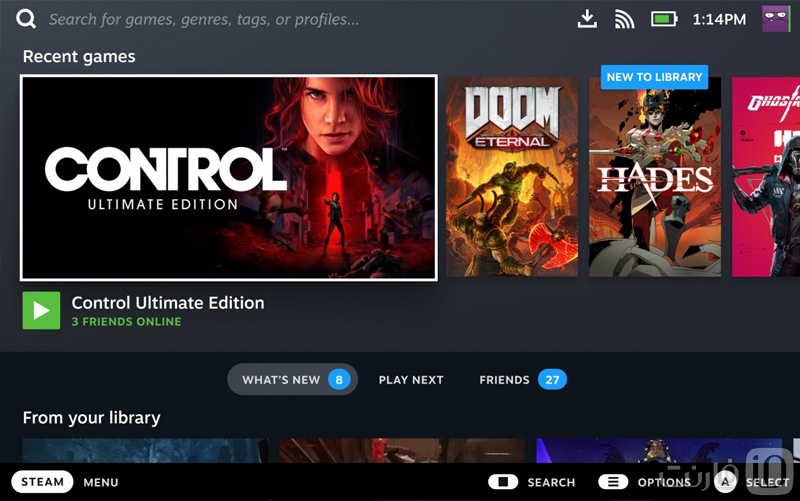Image resolution: width=800 pixels, height=501 pixels.
Task: Select the Control Ultimate Edition banner
Action: [x=229, y=178]
